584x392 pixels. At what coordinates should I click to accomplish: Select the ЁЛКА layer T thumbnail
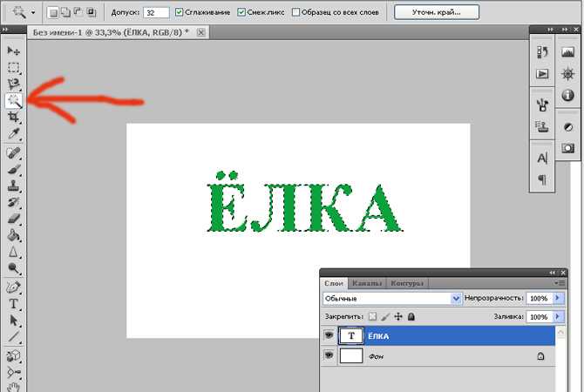tap(351, 335)
